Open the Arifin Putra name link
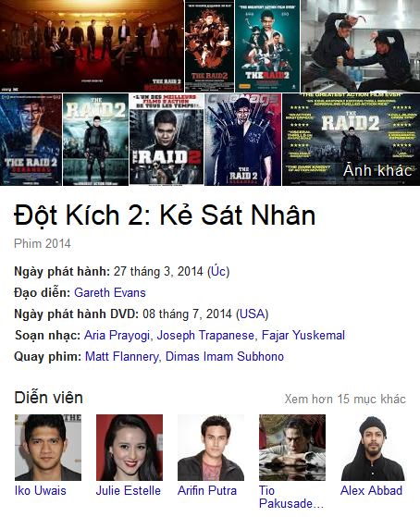Image resolution: width=420 pixels, height=517 pixels. (x=207, y=490)
